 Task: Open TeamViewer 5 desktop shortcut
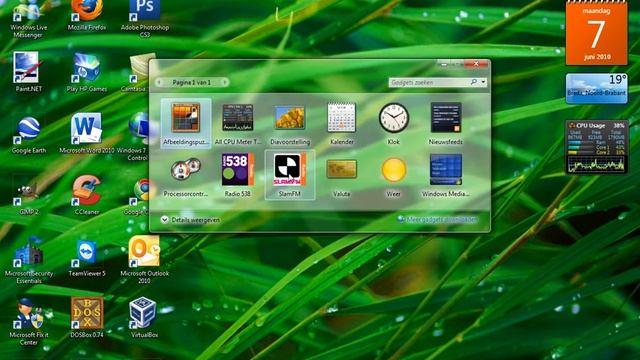[x=87, y=258]
